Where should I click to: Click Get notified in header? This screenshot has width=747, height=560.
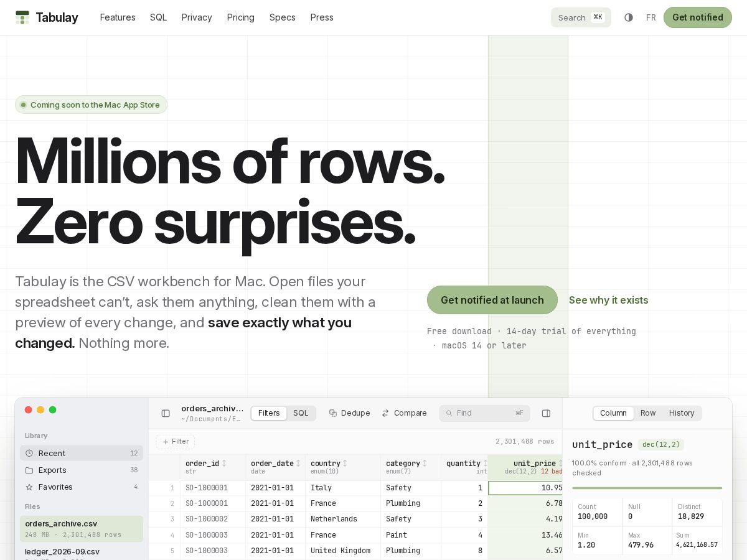(698, 17)
